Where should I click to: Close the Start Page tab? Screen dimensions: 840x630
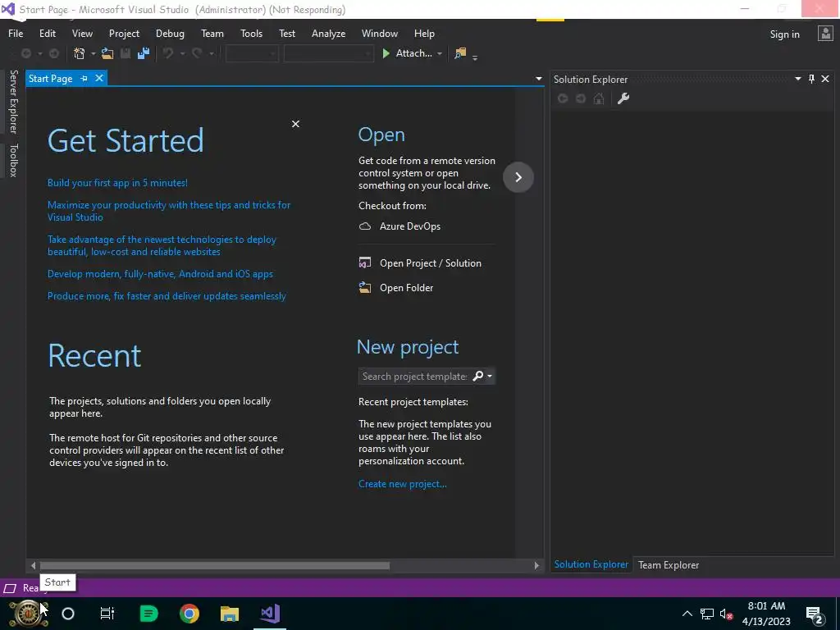tap(99, 78)
